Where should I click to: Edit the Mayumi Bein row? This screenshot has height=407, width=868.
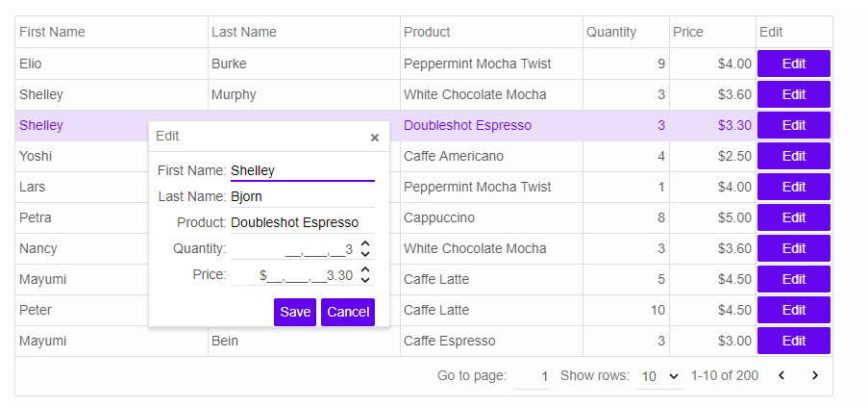(x=794, y=341)
